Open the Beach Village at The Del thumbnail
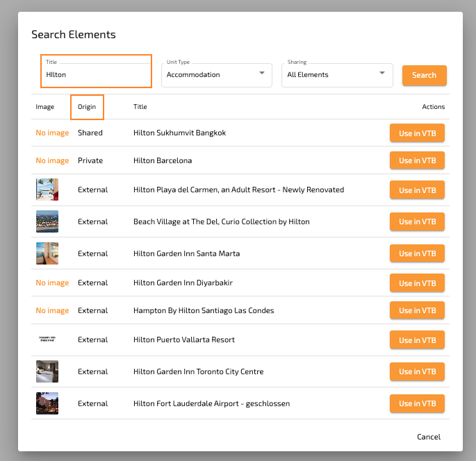This screenshot has width=476, height=461. point(47,221)
